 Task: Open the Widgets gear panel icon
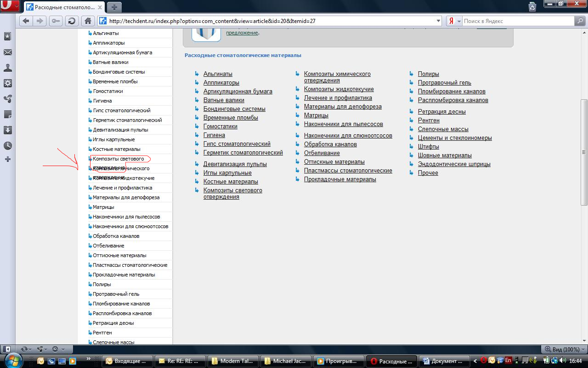tap(8, 84)
